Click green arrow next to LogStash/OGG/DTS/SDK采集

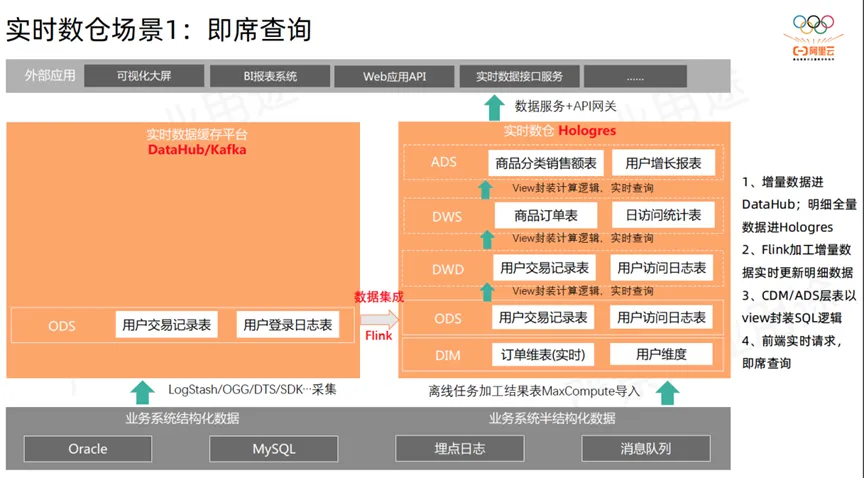(143, 392)
